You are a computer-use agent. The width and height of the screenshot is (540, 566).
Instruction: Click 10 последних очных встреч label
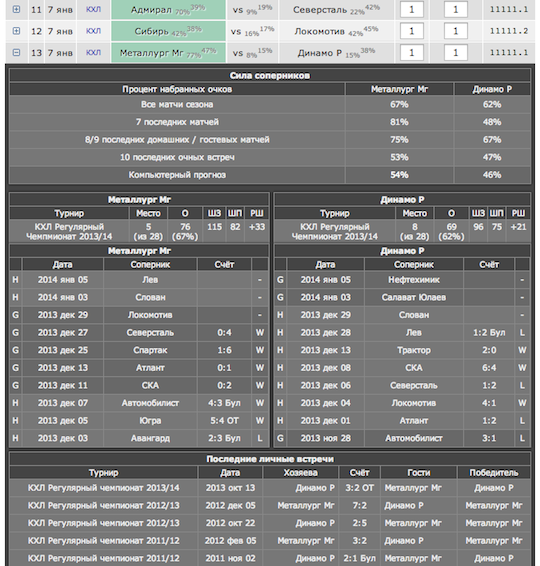click(x=177, y=157)
